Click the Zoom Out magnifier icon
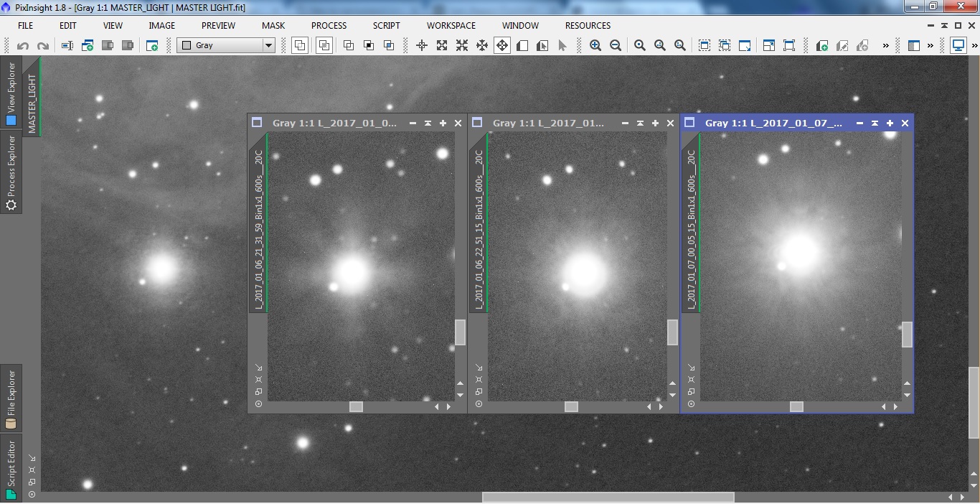980x504 pixels. [616, 45]
